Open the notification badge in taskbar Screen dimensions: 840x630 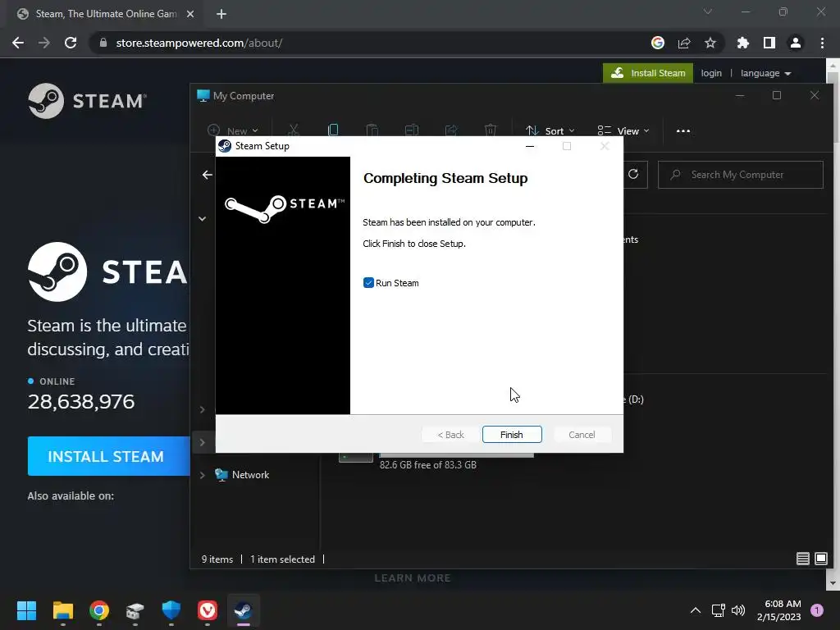point(817,609)
